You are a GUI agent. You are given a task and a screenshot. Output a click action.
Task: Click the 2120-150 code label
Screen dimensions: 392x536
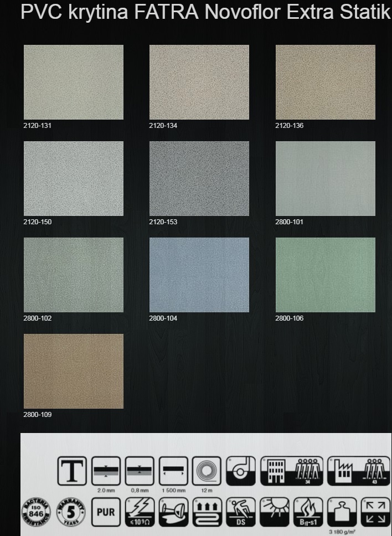click(37, 222)
